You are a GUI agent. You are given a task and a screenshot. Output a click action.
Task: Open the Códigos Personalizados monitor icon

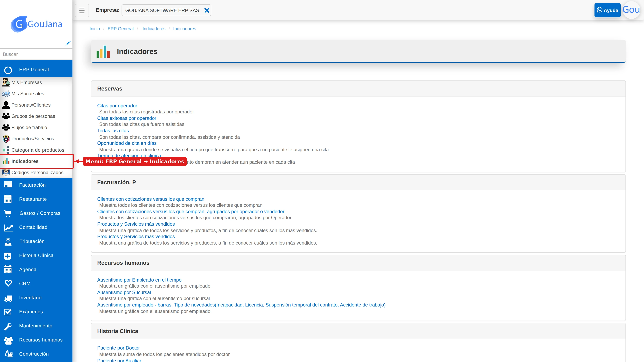coord(6,172)
